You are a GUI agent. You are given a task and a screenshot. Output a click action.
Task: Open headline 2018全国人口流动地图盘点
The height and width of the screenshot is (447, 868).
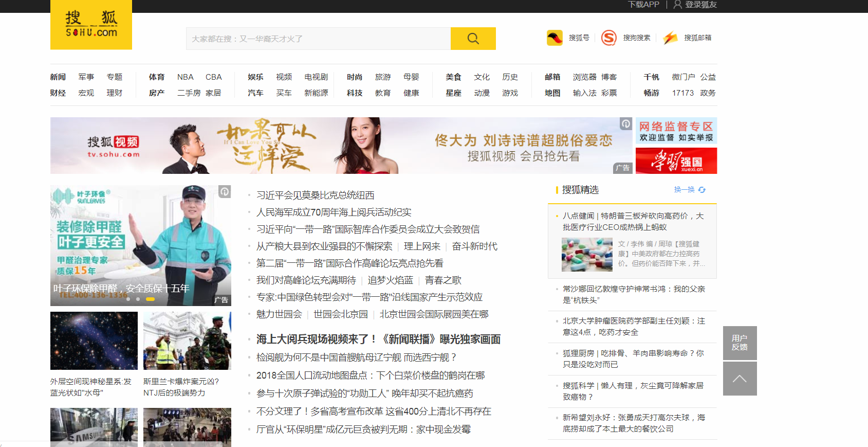click(x=371, y=376)
